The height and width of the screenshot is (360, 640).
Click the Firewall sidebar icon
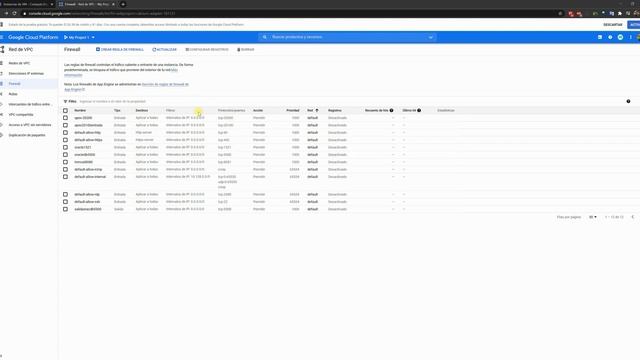coord(2,84)
